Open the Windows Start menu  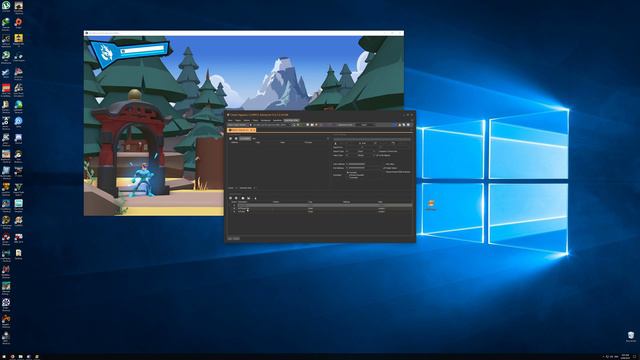click(4, 357)
